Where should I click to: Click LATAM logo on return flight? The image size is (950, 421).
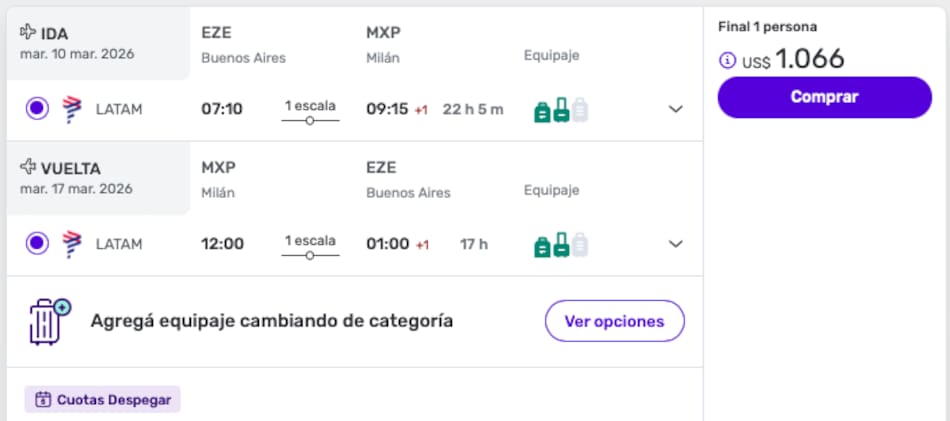tap(71, 243)
